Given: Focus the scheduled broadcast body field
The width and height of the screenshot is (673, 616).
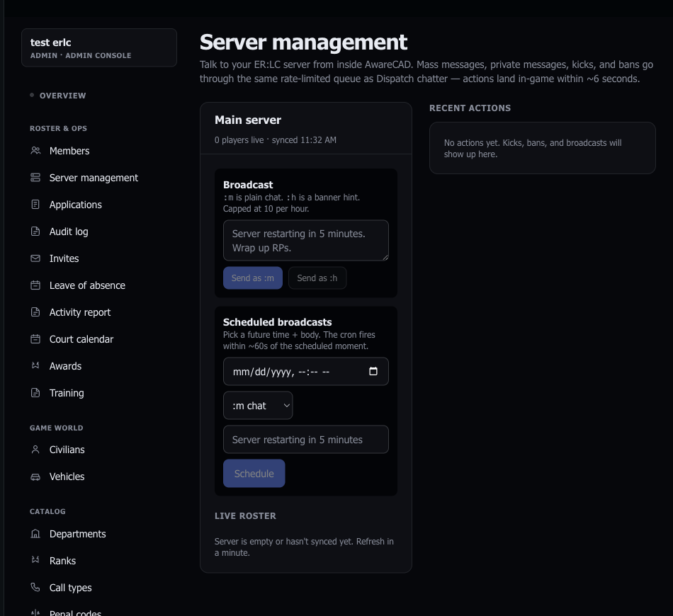Looking at the screenshot, I should tap(306, 439).
